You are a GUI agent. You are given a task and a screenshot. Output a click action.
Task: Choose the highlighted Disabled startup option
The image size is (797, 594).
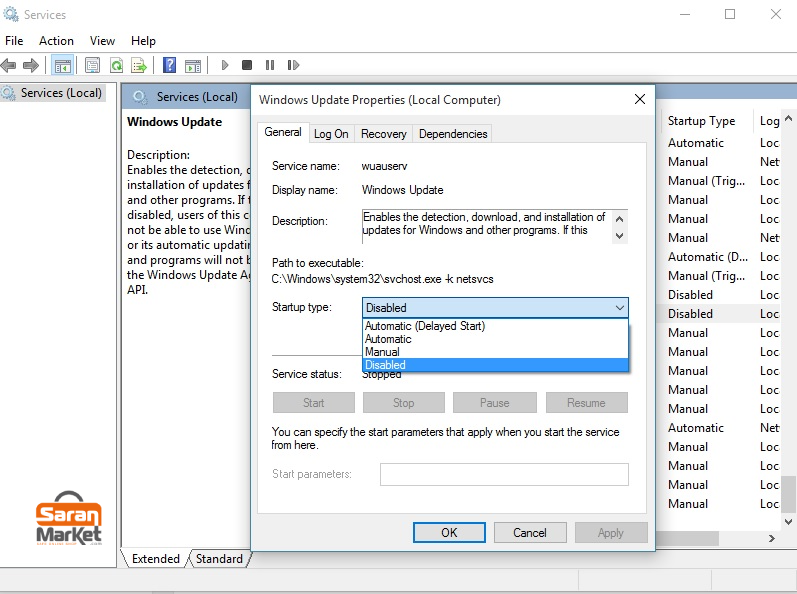pyautogui.click(x=496, y=365)
